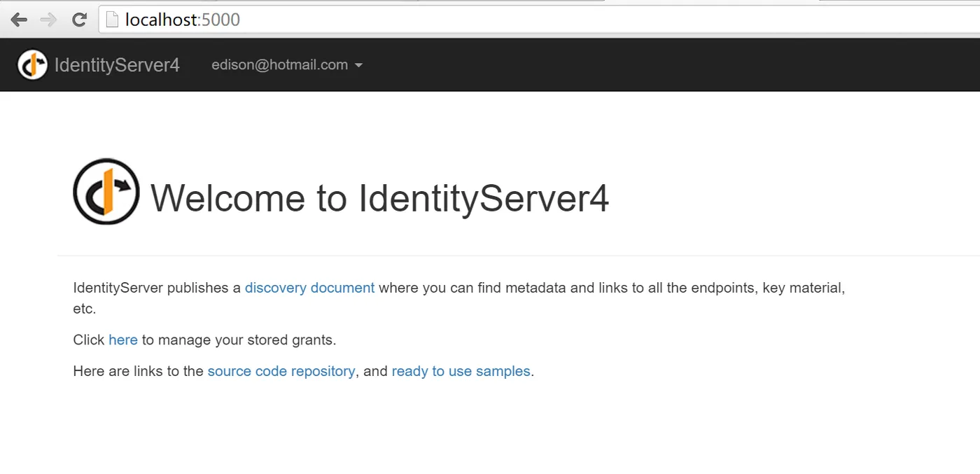The image size is (980, 474).
Task: Reload the page with the refresh icon
Action: [x=79, y=20]
